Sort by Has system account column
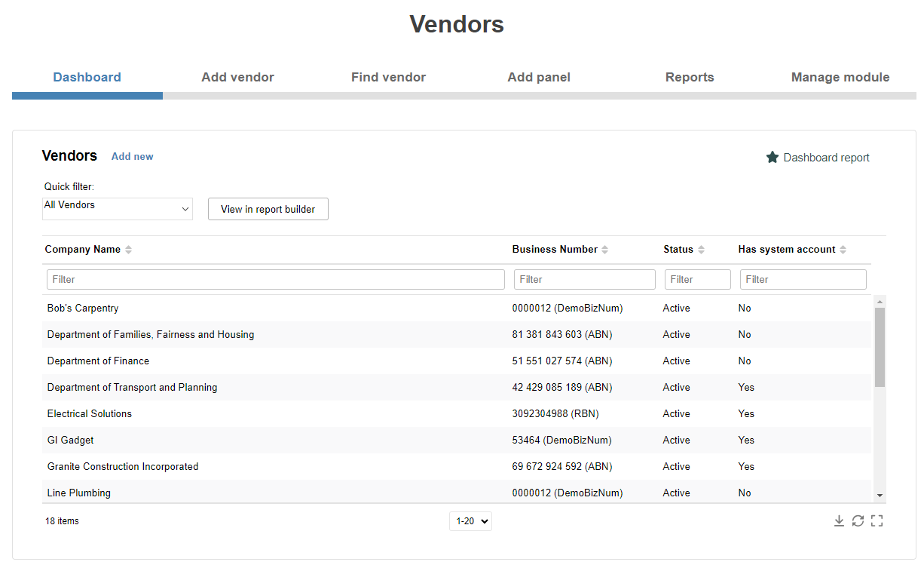This screenshot has height=568, width=924. click(x=843, y=250)
